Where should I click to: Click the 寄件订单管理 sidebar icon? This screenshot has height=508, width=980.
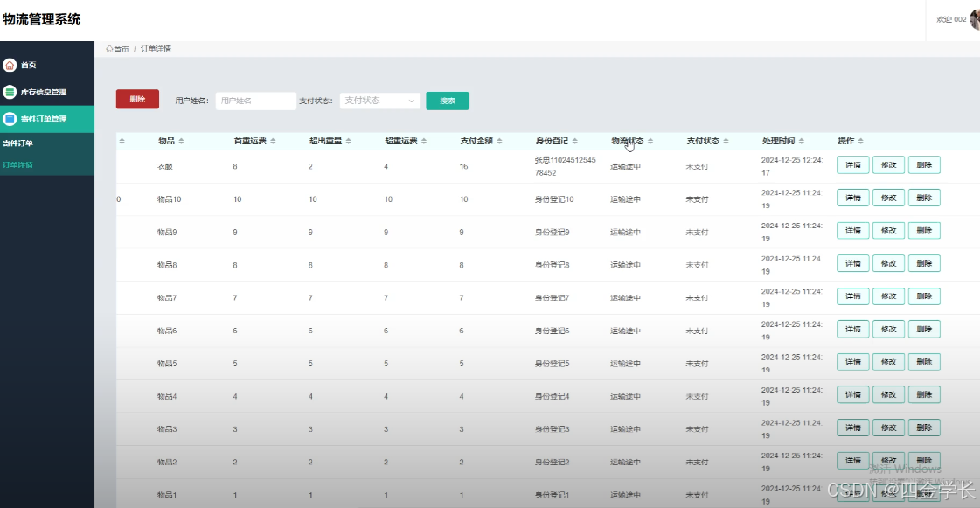(10, 119)
